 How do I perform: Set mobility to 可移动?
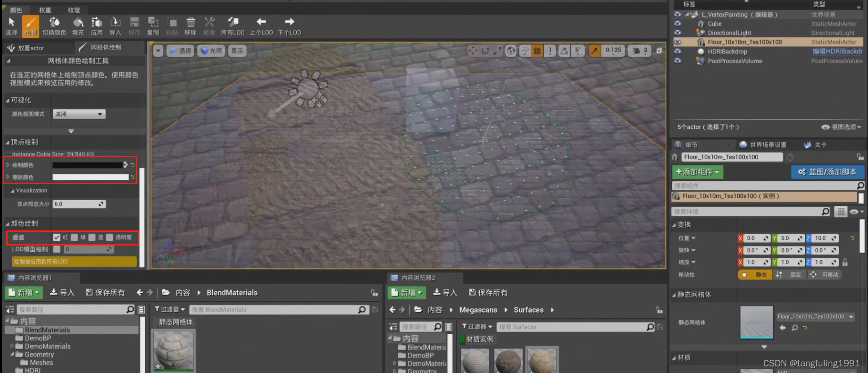coord(826,274)
